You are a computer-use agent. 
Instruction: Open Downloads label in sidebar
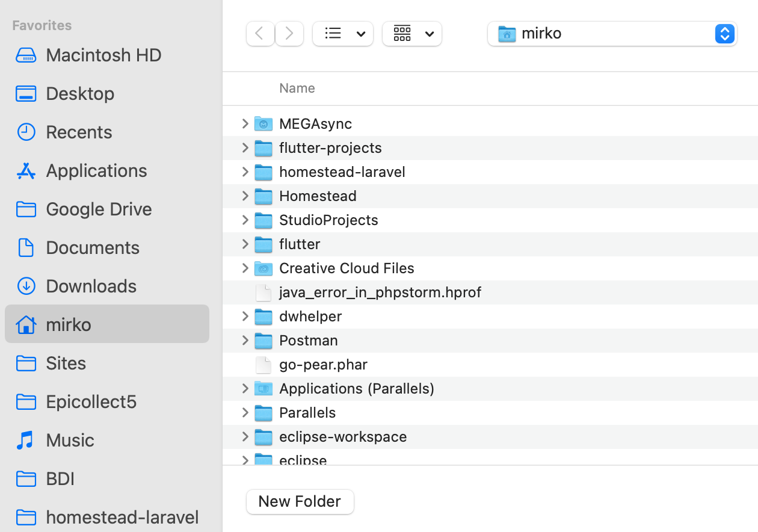[91, 286]
